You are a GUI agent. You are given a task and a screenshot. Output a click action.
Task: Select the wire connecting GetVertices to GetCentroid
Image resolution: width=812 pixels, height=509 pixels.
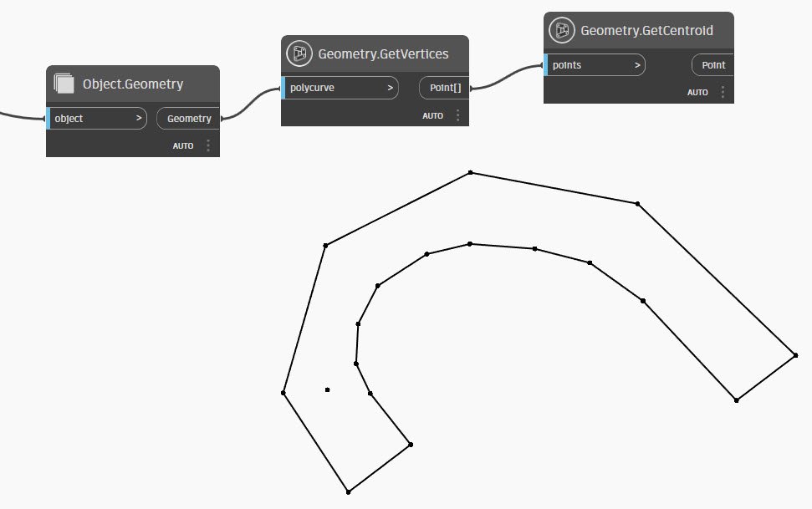(508, 75)
